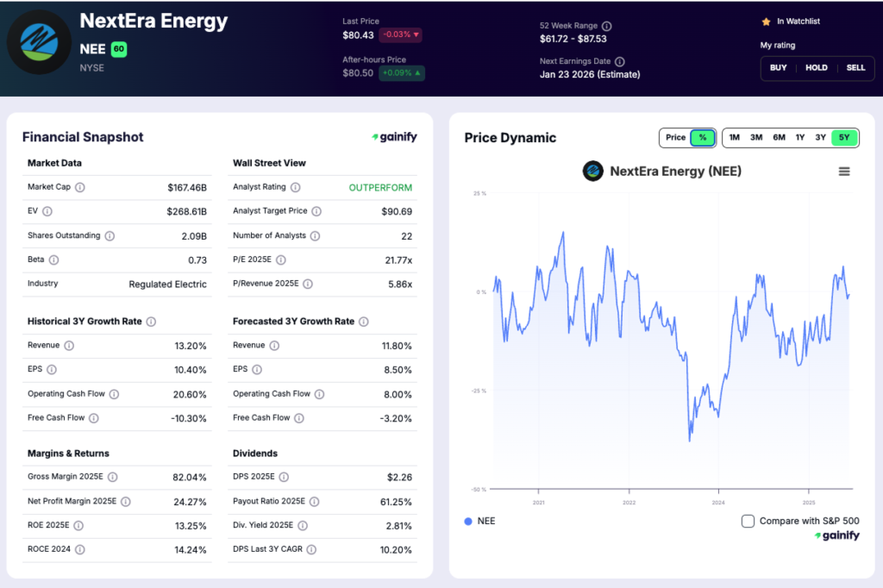Click the Analyst Rating info icon
Viewport: 883px width, 588px height.
click(x=297, y=187)
